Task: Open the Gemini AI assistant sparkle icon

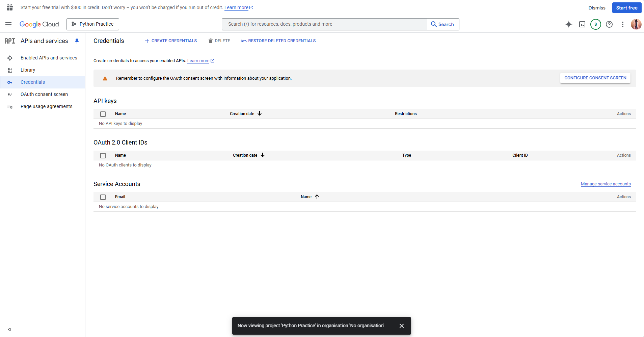Action: pos(569,24)
